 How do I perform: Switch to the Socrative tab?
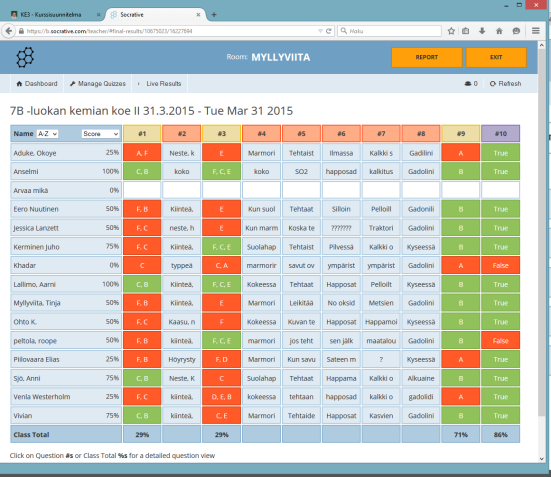(156, 14)
